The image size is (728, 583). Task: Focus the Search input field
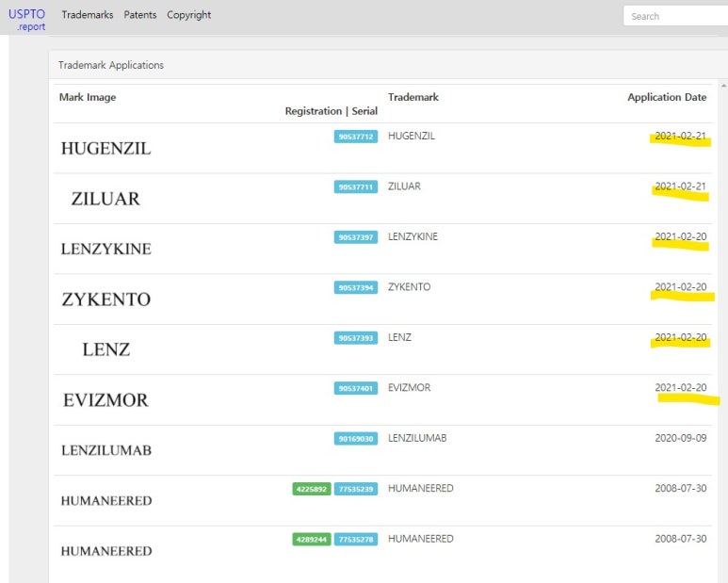(x=675, y=16)
